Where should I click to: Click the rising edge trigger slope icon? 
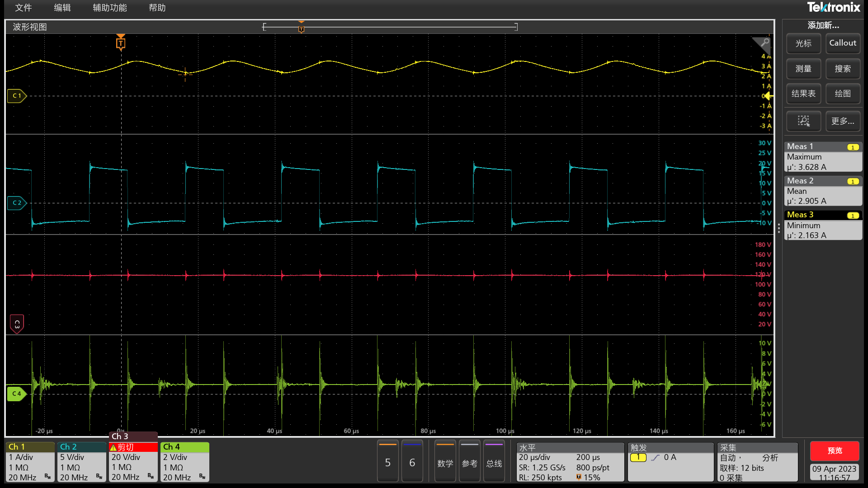pyautogui.click(x=656, y=457)
